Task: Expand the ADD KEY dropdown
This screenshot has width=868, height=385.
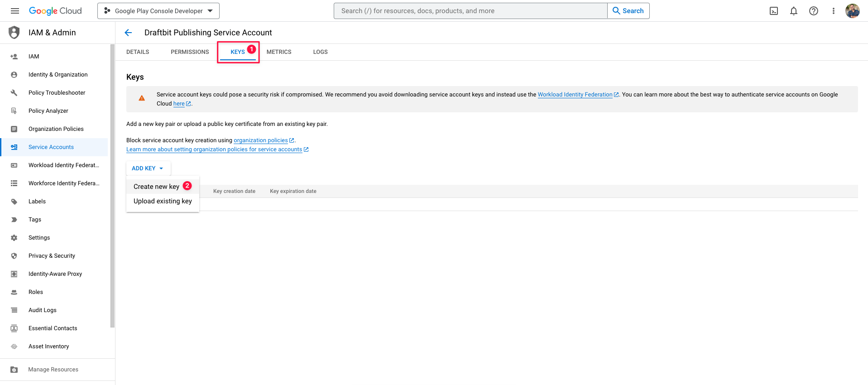Action: [148, 168]
